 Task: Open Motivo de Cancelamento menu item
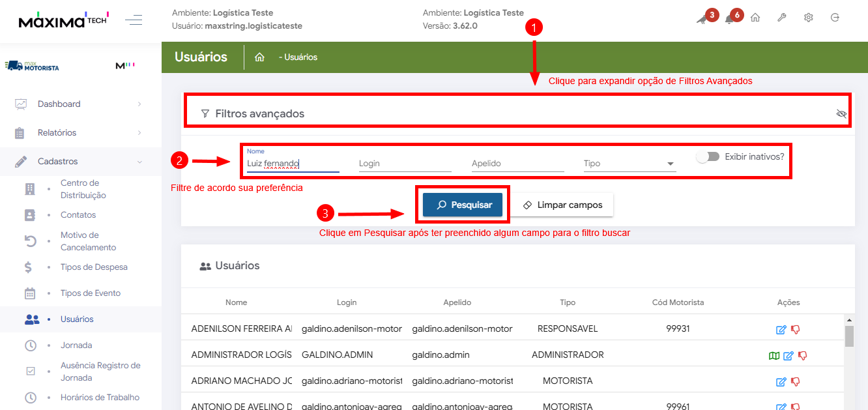pyautogui.click(x=88, y=241)
